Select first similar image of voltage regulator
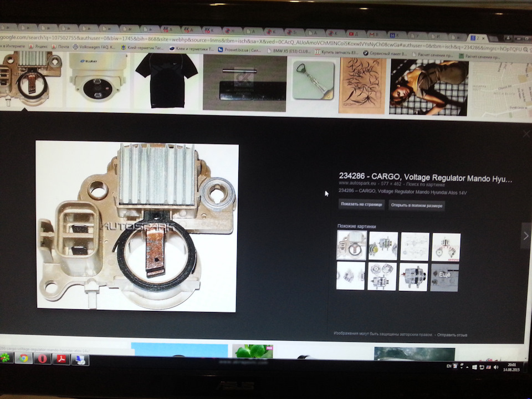Viewport: 532px width, 399px height. click(x=351, y=245)
